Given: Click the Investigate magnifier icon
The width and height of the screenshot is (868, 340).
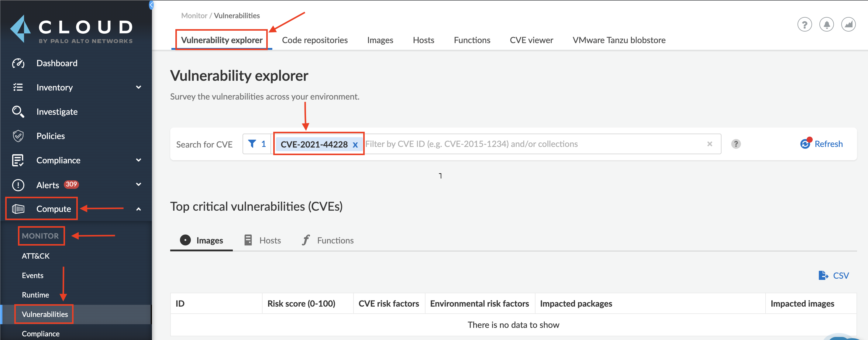Looking at the screenshot, I should (x=18, y=111).
